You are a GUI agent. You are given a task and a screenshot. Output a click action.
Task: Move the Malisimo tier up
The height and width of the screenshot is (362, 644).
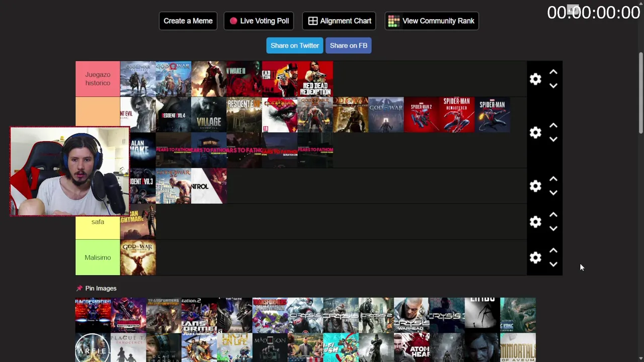[553, 251]
